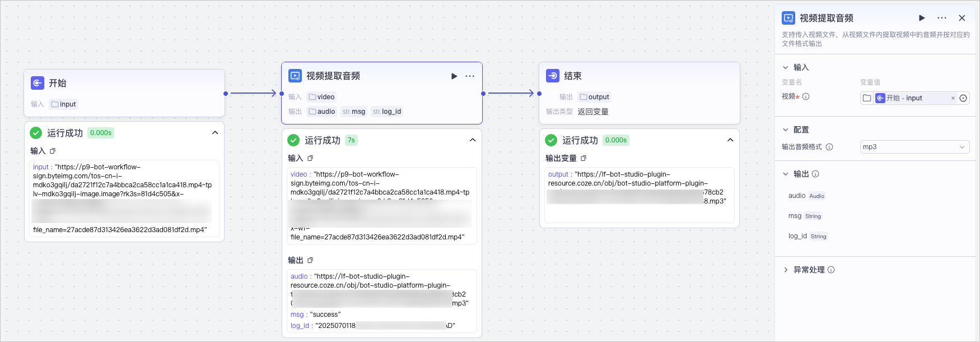The height and width of the screenshot is (342, 980).
Task: Click the info icon beside 输出音频格式
Action: tap(829, 147)
